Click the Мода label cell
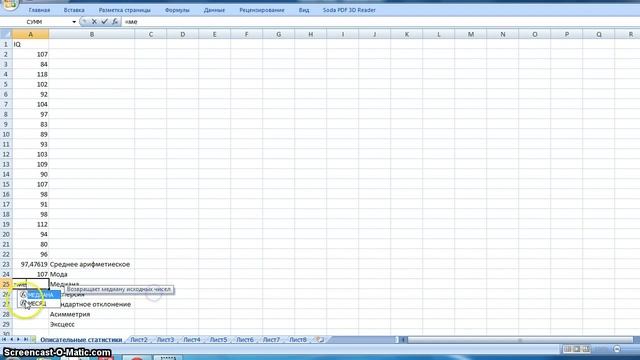 [x=92, y=274]
